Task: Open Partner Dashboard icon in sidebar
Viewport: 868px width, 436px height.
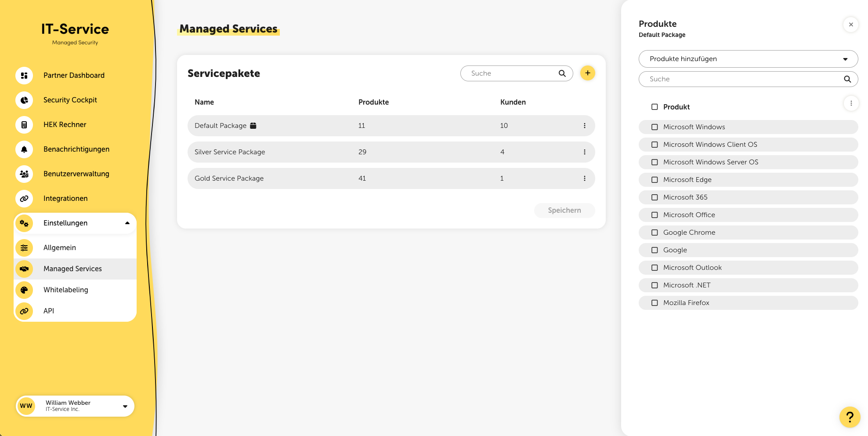Action: click(x=24, y=76)
